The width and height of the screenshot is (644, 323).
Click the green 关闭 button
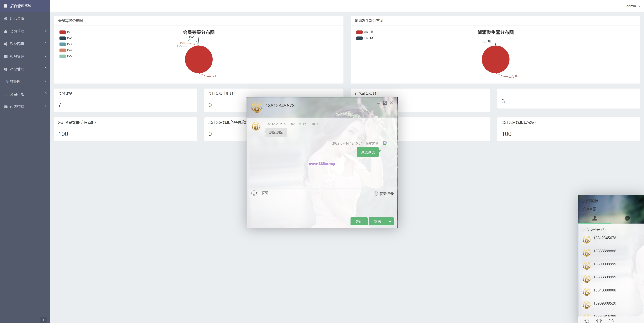coord(359,221)
